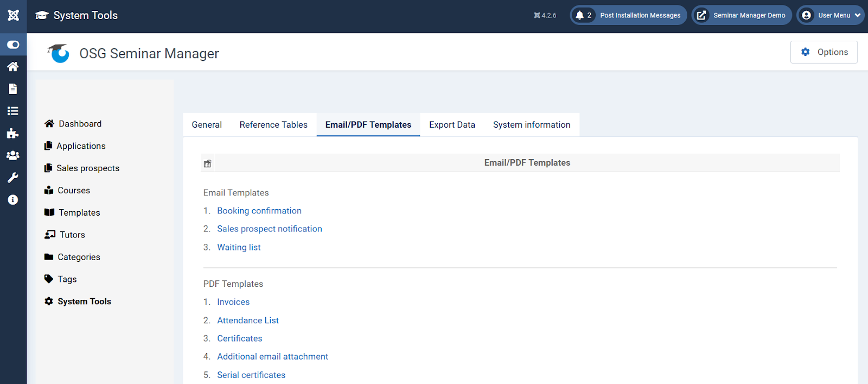The height and width of the screenshot is (384, 868).
Task: Open the Home dashboard sidebar icon
Action: point(13,67)
